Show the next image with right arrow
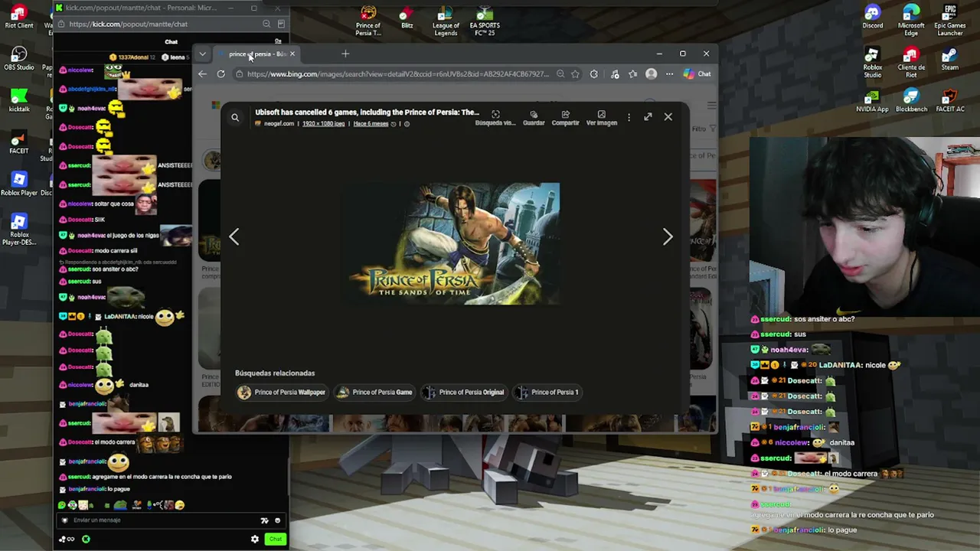The image size is (980, 551). tap(668, 236)
